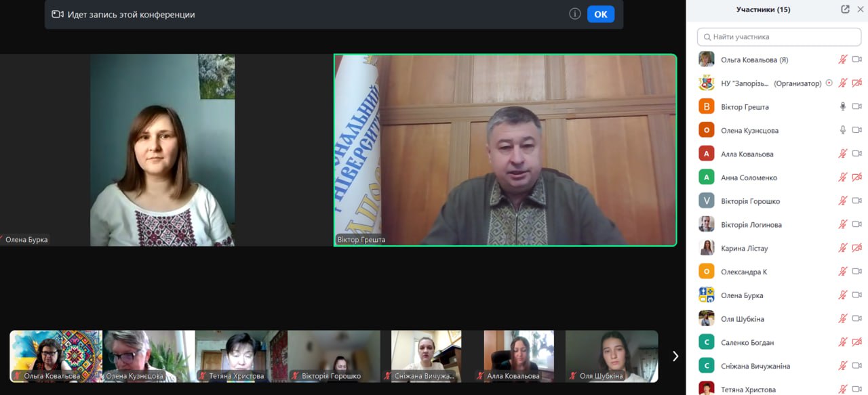Click the recording notice info icon

575,14
